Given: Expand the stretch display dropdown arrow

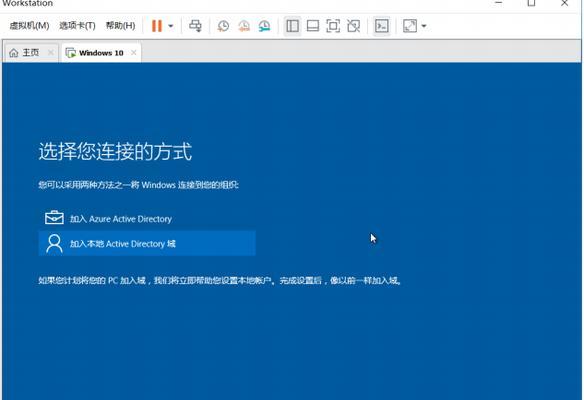Looking at the screenshot, I should (x=424, y=26).
